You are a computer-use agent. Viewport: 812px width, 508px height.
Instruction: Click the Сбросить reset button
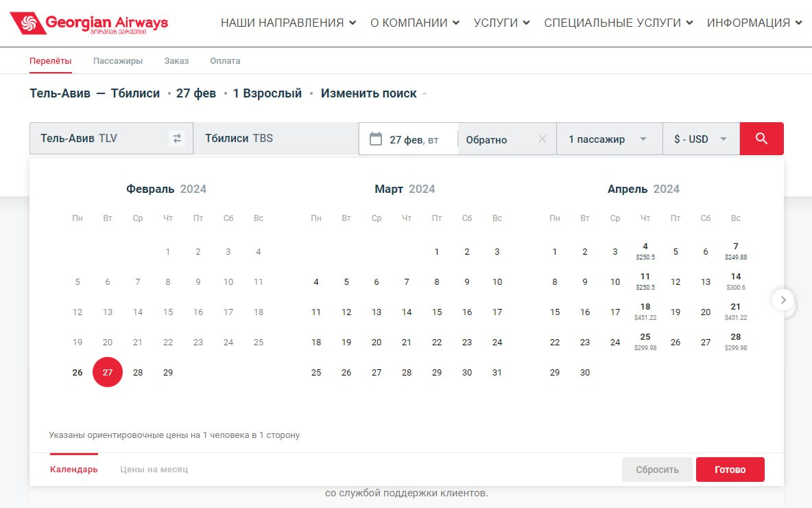tap(657, 470)
